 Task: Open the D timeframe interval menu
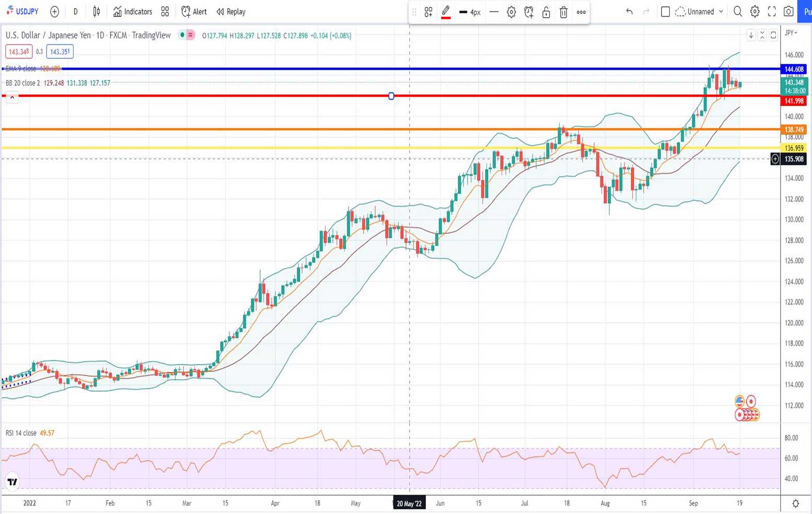click(x=75, y=11)
